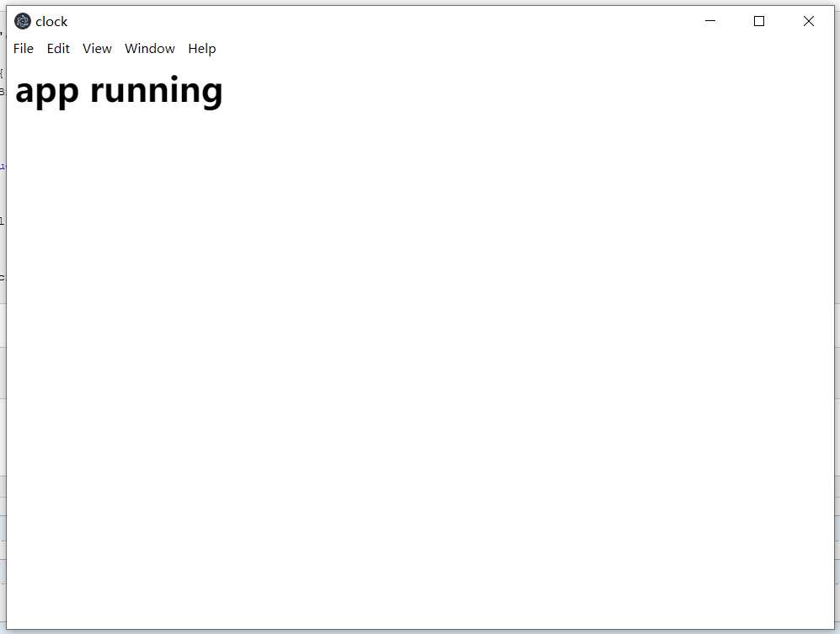The image size is (840, 634).
Task: Maximize the clock window
Action: [759, 21]
